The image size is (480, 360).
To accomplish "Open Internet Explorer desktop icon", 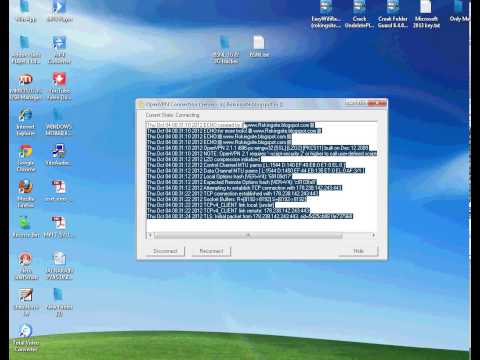I will (x=25, y=121).
